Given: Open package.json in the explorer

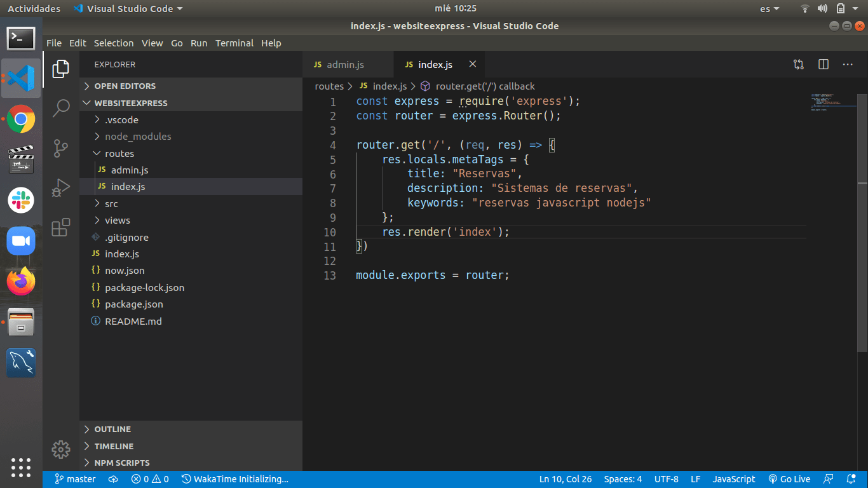Looking at the screenshot, I should [x=133, y=304].
